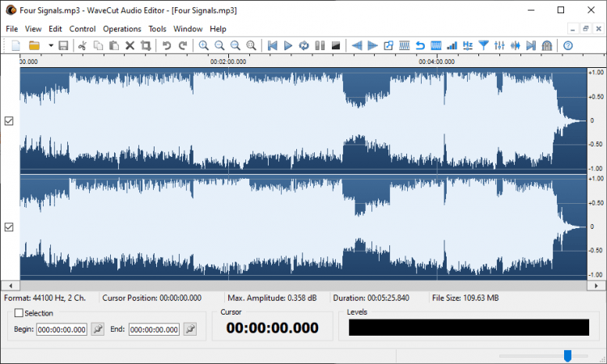Toggle the bottom channel checkbox
The height and width of the screenshot is (364, 607).
(9, 227)
